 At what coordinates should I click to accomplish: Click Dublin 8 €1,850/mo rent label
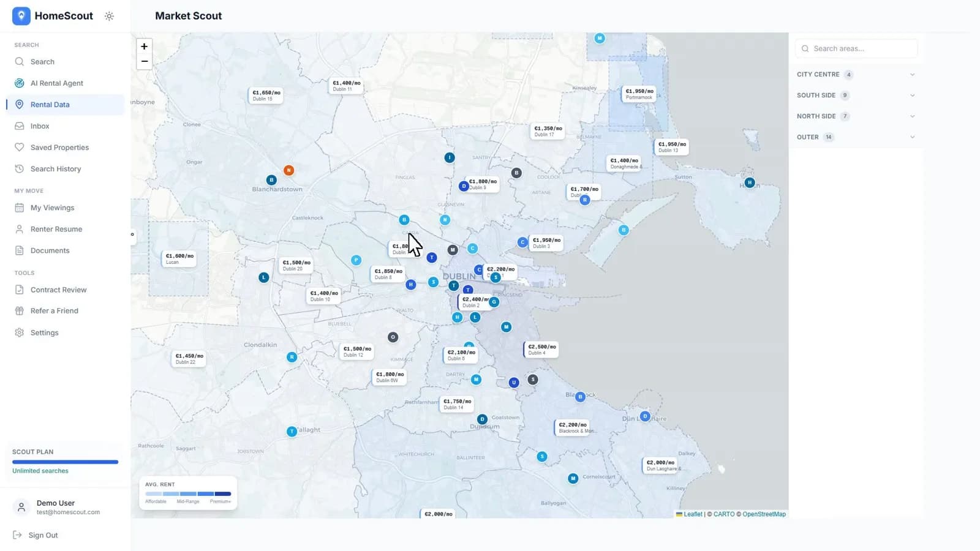point(388,274)
